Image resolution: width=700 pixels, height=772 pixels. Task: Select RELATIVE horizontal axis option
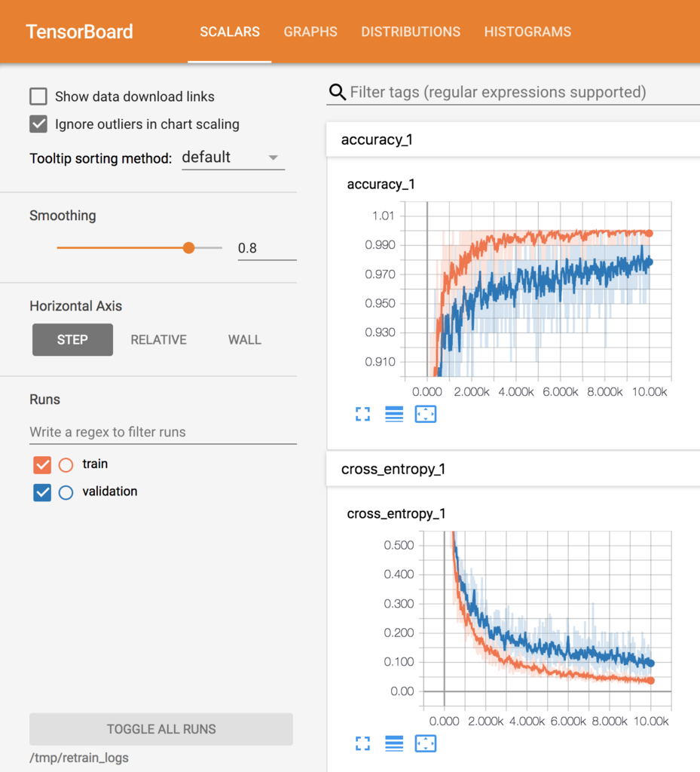[158, 340]
